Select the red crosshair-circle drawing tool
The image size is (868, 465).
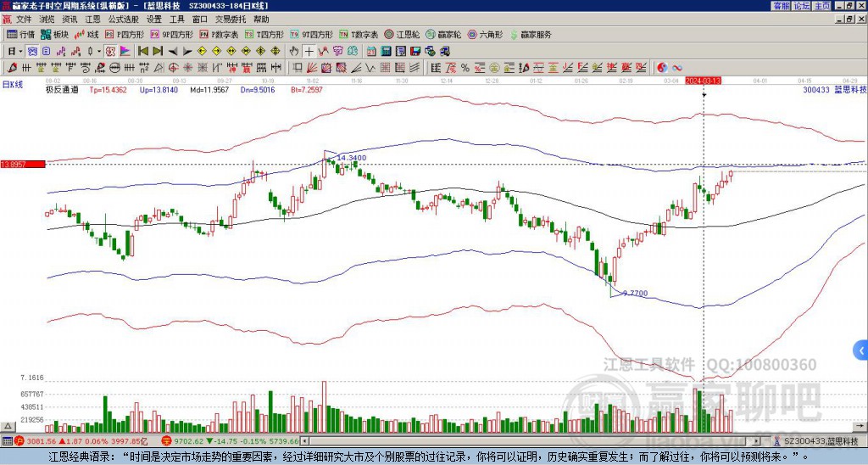click(173, 68)
